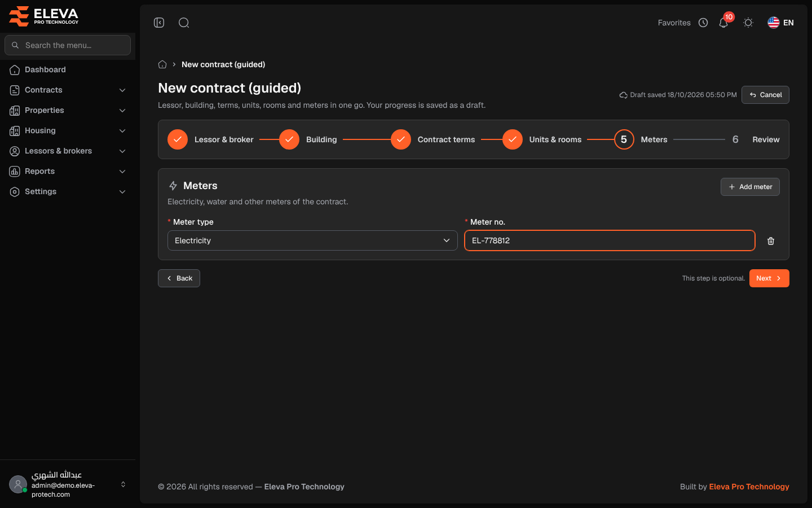Click the text This step is optional.
The image size is (812, 508).
[x=713, y=278]
